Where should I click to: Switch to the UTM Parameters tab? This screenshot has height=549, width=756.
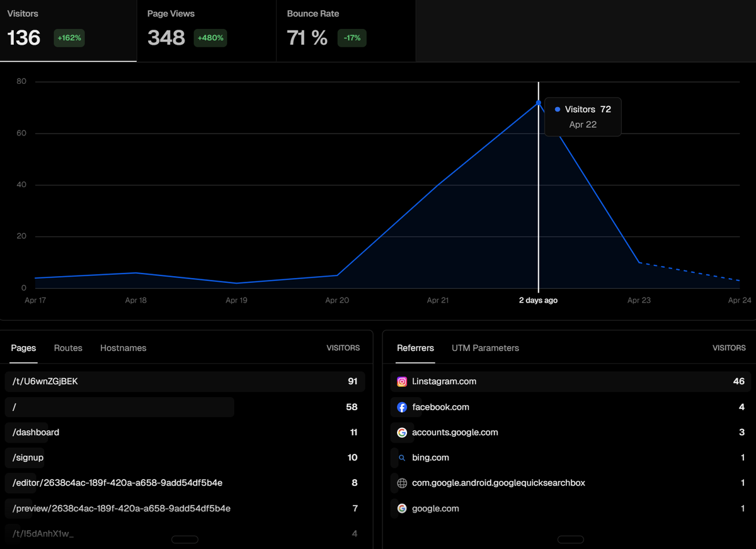(485, 347)
